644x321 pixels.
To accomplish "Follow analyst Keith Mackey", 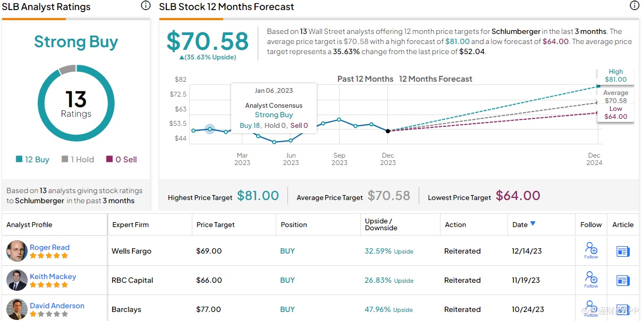I will [591, 279].
